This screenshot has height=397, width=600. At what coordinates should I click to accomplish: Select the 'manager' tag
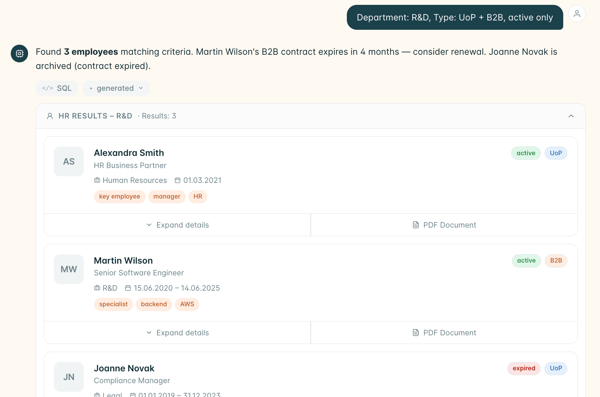coord(166,196)
